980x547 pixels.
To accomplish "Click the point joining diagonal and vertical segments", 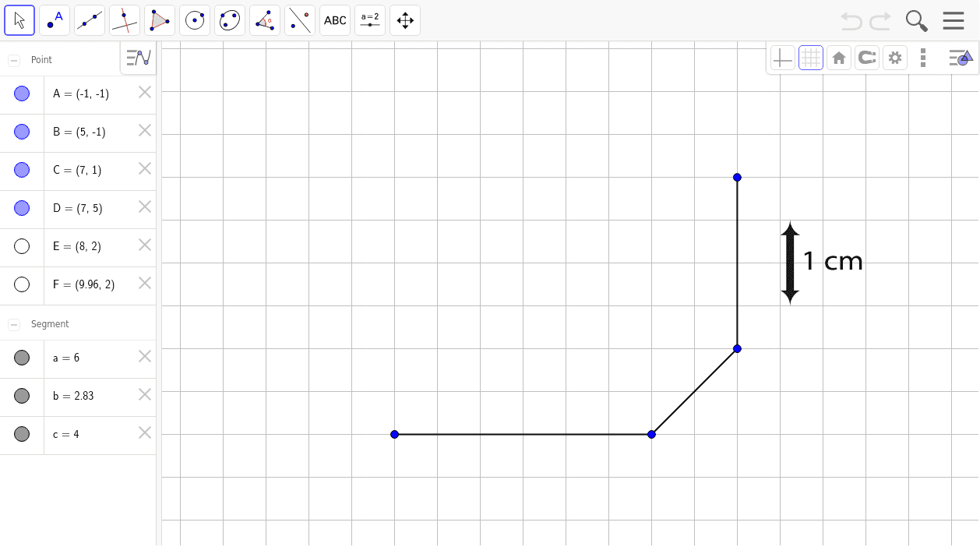I will [x=737, y=348].
